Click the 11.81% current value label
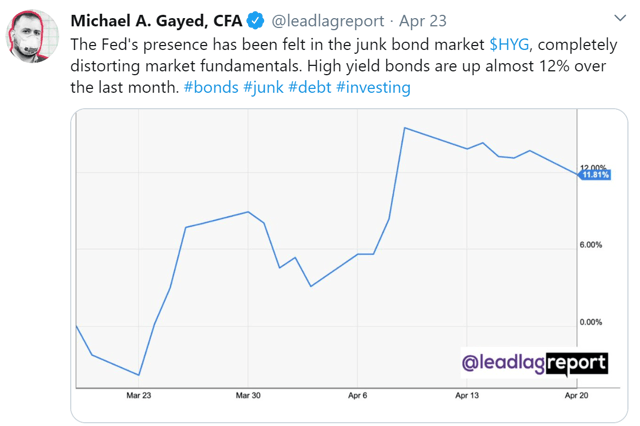 (x=596, y=175)
